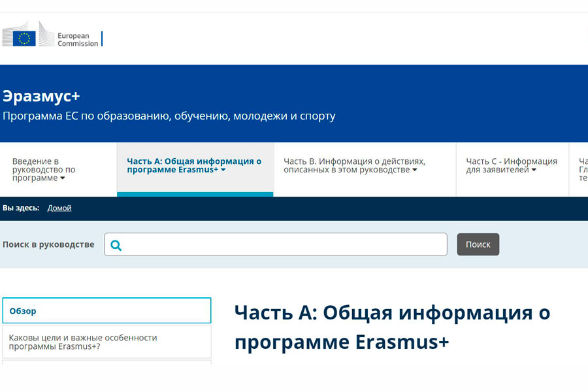This screenshot has height=392, width=588.
Task: Click the Поиск search button
Action: [478, 244]
